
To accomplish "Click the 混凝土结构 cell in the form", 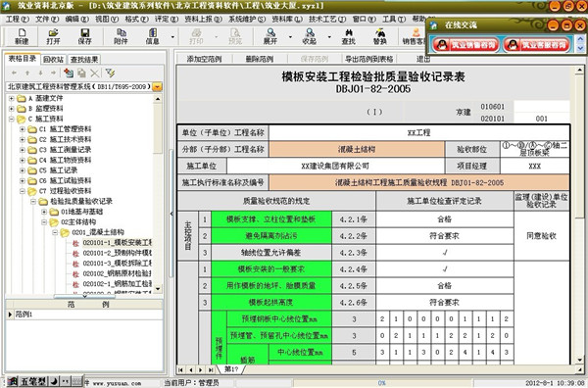I will pos(357,149).
